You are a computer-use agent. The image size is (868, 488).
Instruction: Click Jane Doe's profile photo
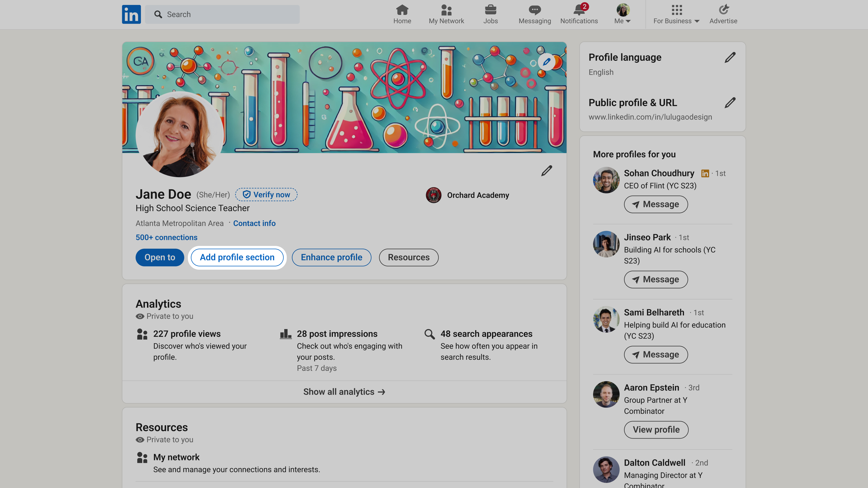coord(180,134)
